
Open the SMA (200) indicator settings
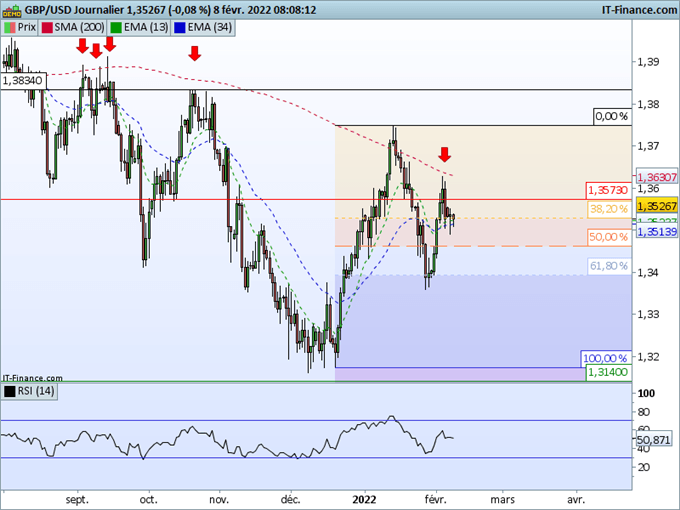[x=72, y=27]
